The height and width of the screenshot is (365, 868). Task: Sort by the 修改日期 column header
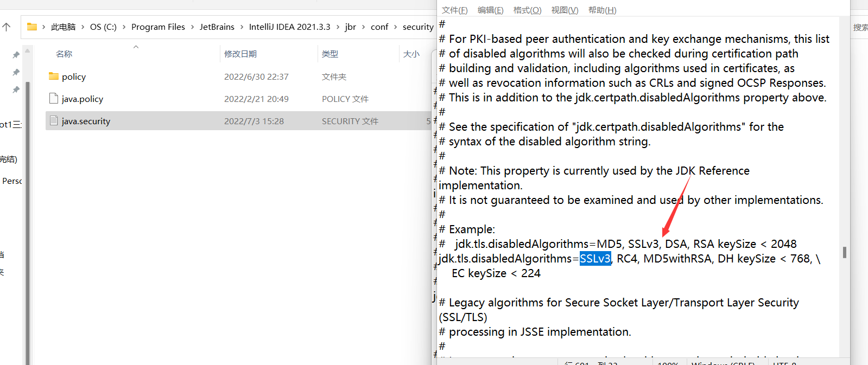pyautogui.click(x=240, y=54)
